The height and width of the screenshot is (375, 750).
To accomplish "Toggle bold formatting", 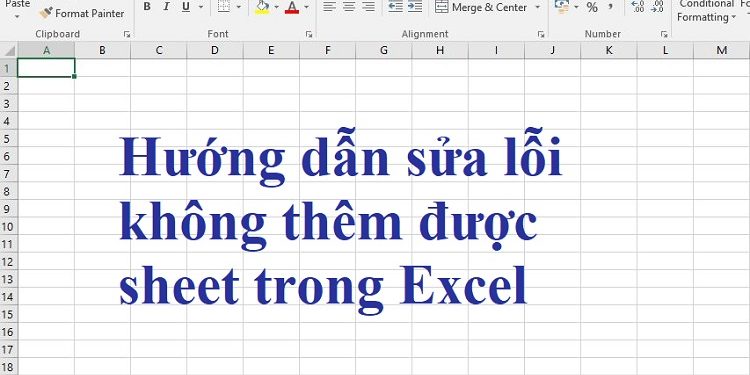I will (x=147, y=7).
